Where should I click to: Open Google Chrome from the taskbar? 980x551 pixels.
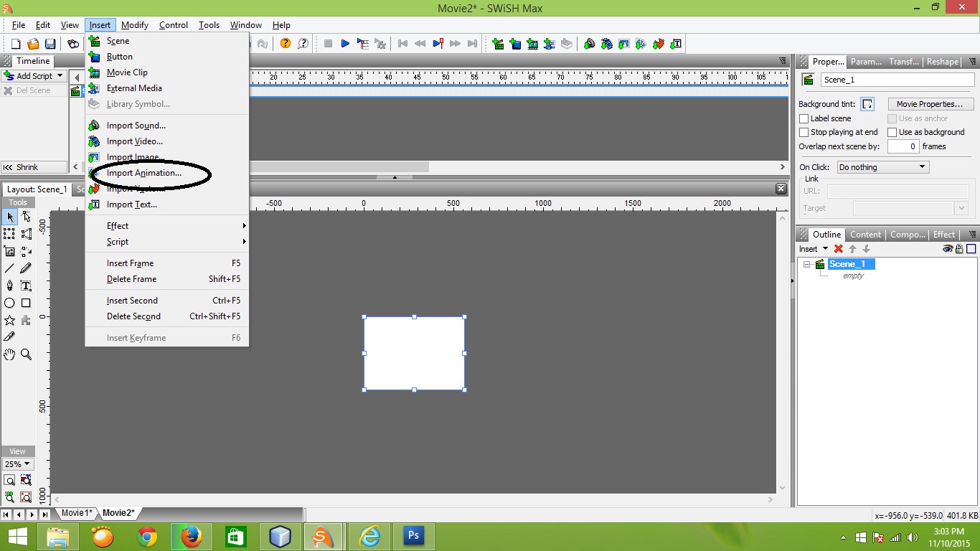click(x=147, y=537)
